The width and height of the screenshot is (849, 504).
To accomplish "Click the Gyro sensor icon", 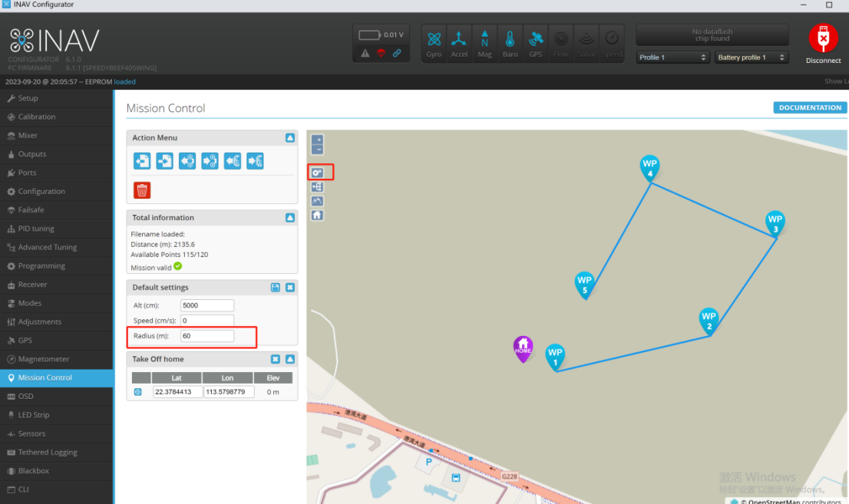I will point(434,44).
